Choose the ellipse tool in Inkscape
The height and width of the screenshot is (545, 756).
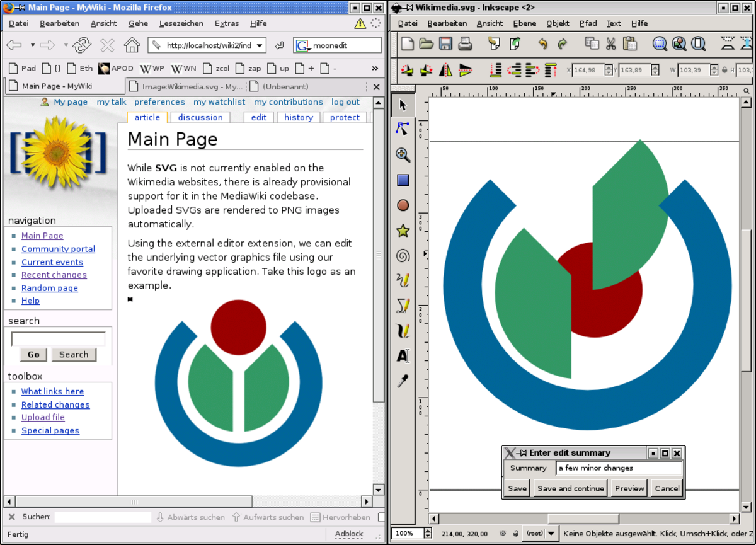tap(403, 205)
